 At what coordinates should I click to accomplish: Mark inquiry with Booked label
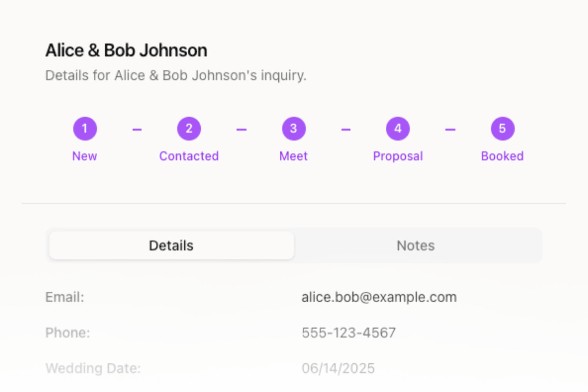[503, 156]
